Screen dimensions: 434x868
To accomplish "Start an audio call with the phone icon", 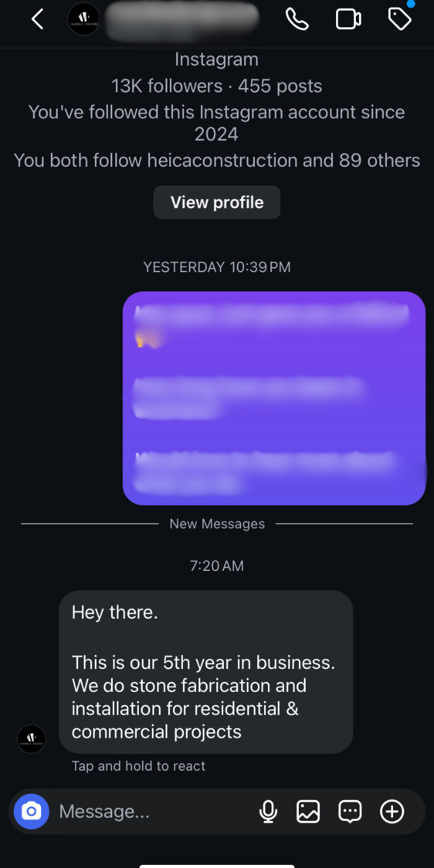I will pyautogui.click(x=297, y=19).
